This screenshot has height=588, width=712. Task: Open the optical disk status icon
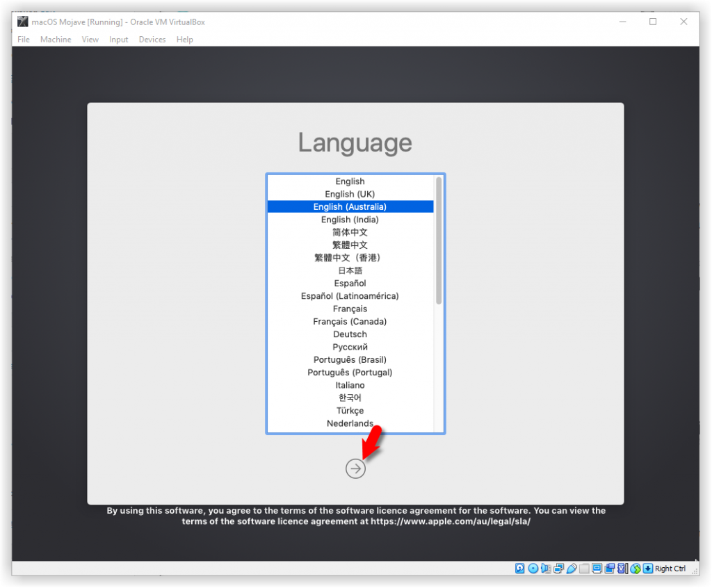click(x=533, y=569)
